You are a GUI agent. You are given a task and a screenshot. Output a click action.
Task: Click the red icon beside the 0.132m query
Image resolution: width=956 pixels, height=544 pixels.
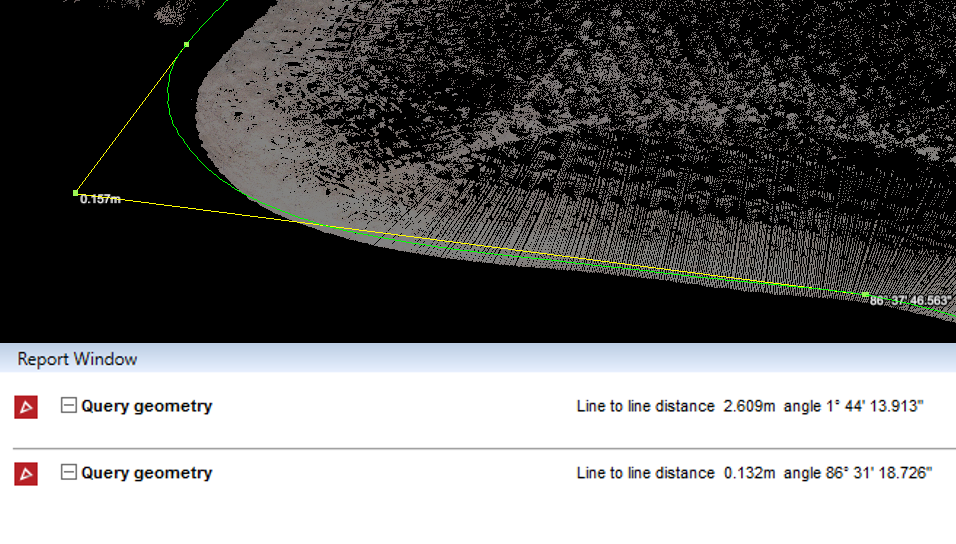[26, 474]
